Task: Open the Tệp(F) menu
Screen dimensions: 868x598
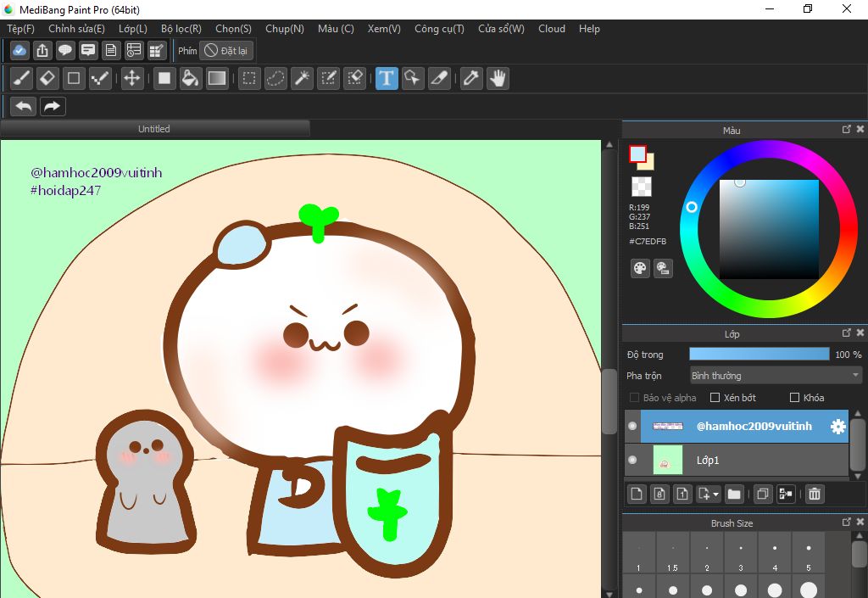Action: click(21, 29)
